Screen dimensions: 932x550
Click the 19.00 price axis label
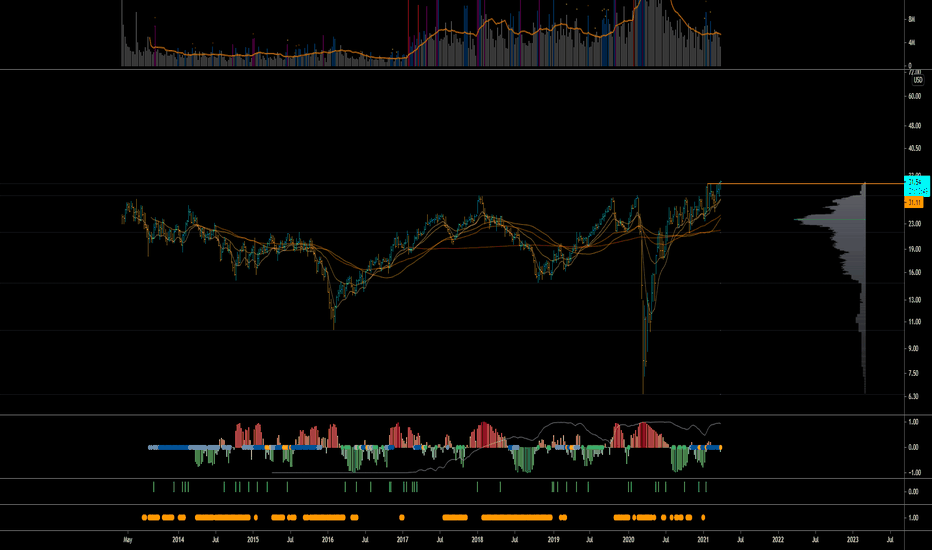point(914,249)
